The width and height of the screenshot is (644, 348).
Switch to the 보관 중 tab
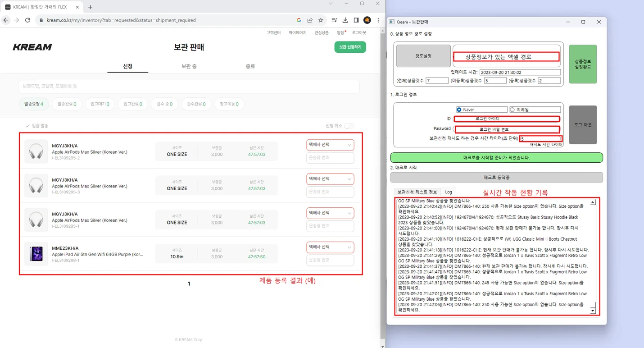click(189, 66)
